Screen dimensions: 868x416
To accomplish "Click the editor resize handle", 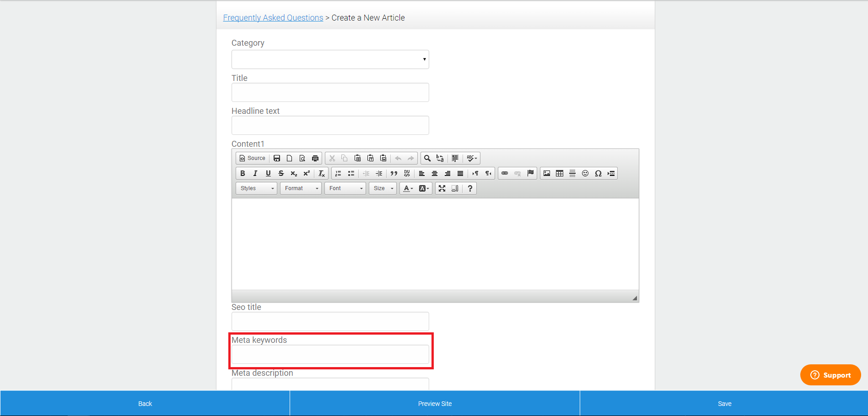I will point(635,298).
